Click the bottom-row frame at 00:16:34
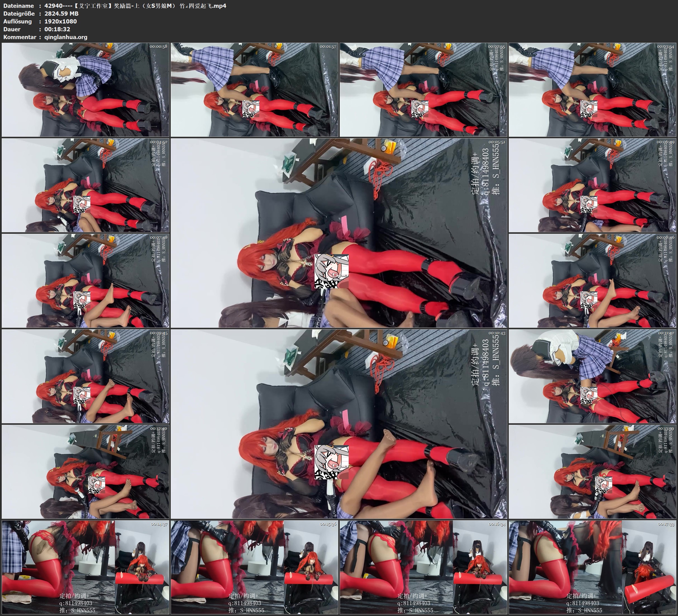 coord(424,567)
